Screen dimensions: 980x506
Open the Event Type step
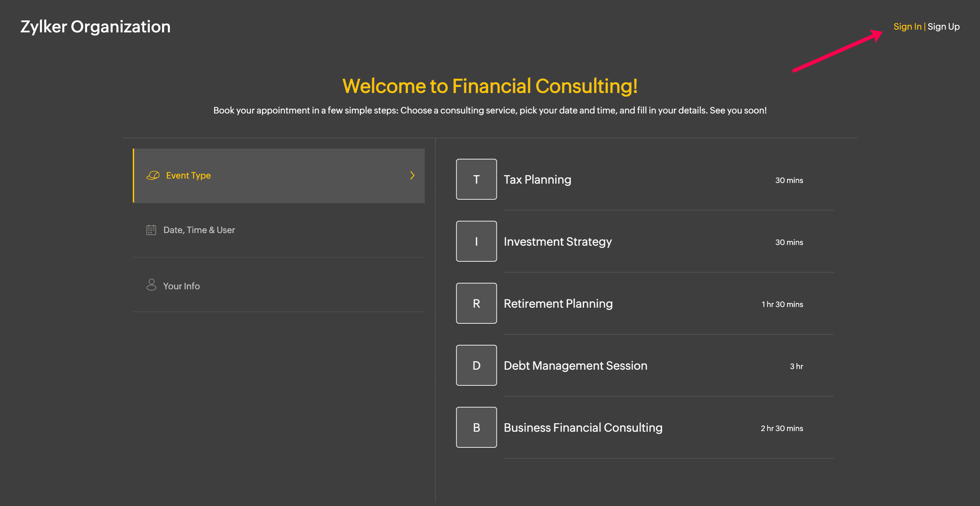click(x=188, y=175)
